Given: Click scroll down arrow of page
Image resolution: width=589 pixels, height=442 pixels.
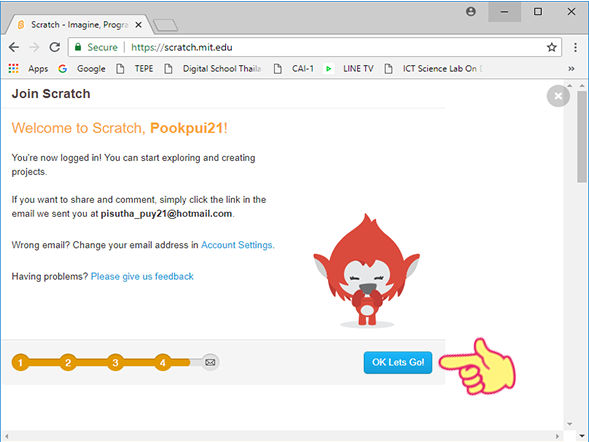Looking at the screenshot, I should tap(582, 436).
